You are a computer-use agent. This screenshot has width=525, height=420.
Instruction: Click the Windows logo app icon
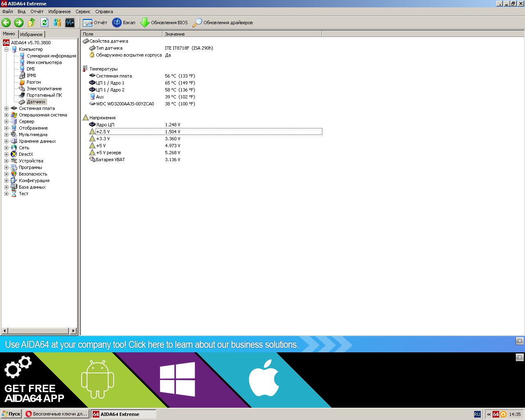click(x=177, y=379)
